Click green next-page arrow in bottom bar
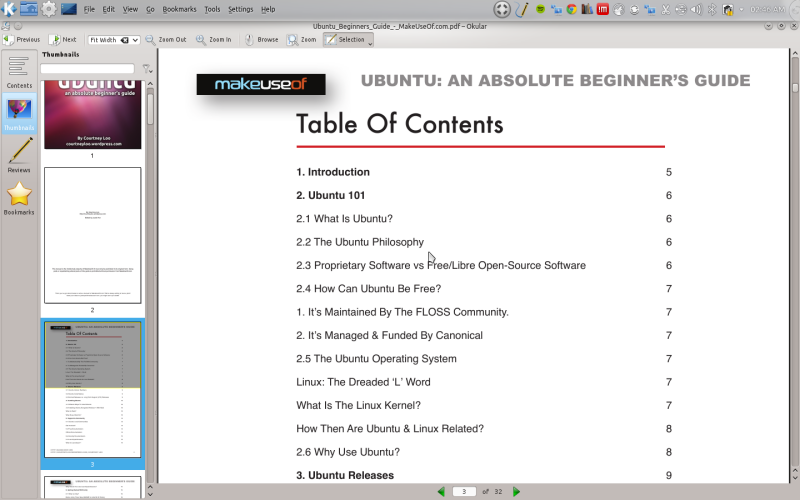 516,491
